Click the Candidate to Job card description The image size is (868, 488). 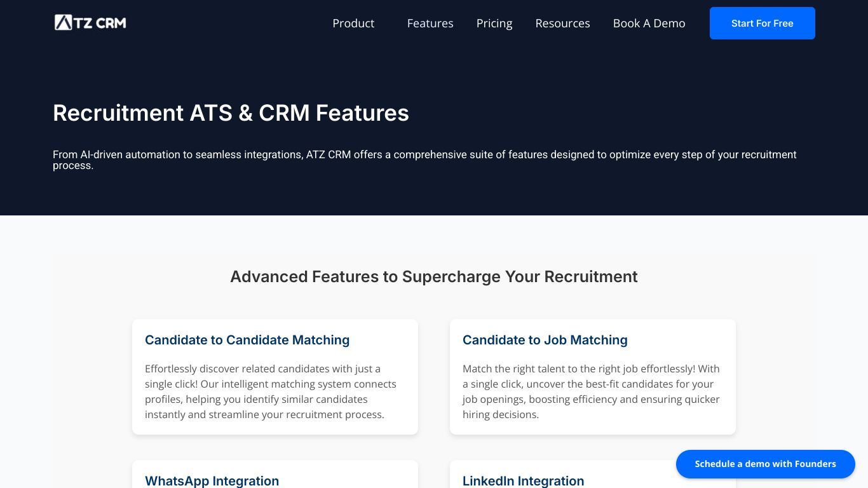592,391
